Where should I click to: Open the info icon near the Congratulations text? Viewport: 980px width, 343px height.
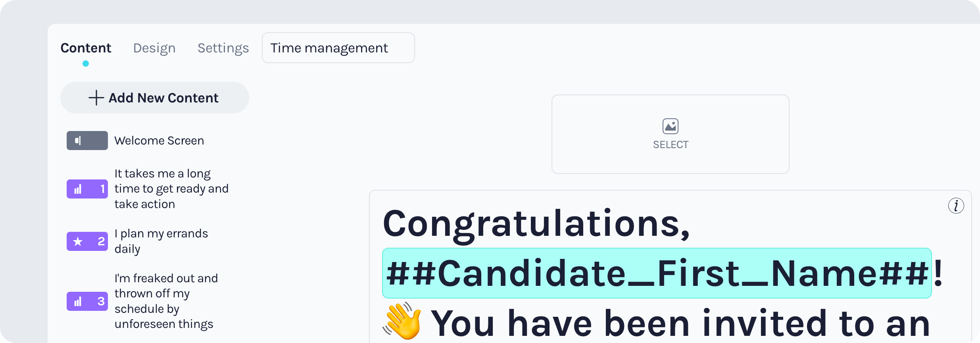tap(957, 206)
